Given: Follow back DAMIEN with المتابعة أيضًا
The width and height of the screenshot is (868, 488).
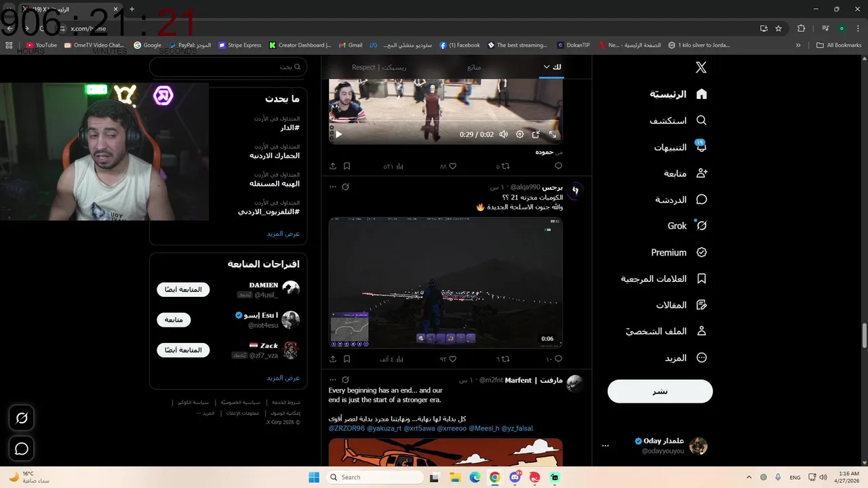Looking at the screenshot, I should coord(183,289).
